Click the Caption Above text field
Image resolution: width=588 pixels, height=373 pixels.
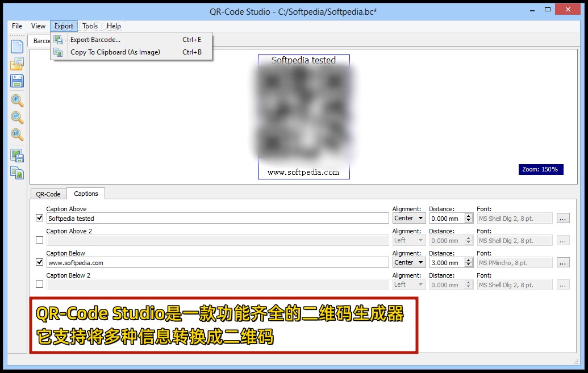pyautogui.click(x=218, y=218)
